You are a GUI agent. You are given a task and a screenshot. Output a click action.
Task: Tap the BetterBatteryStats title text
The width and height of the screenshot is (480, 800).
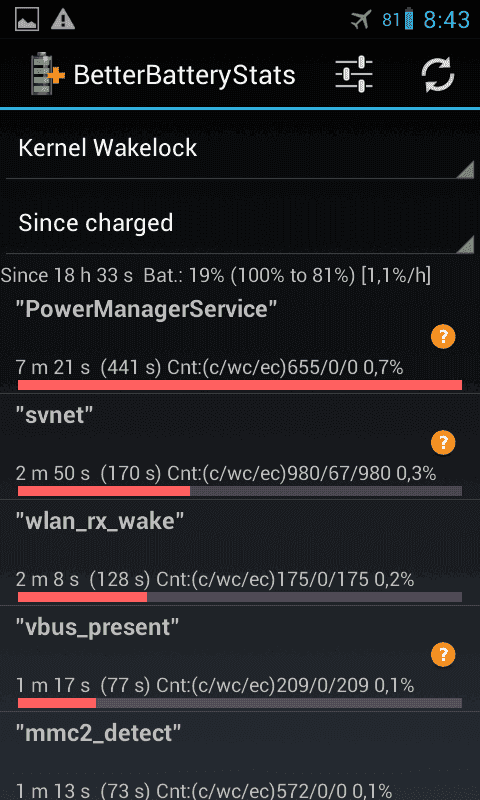point(184,75)
